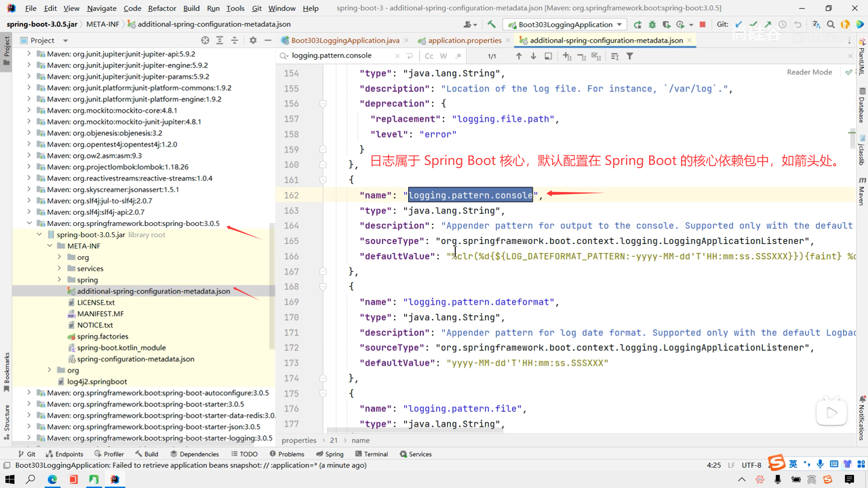868x488 pixels.
Task: Select the opened file target icon in the Project panel
Action: [x=205, y=40]
